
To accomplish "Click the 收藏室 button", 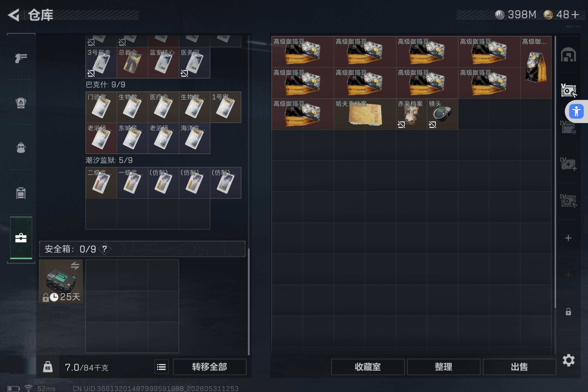I will 367,367.
